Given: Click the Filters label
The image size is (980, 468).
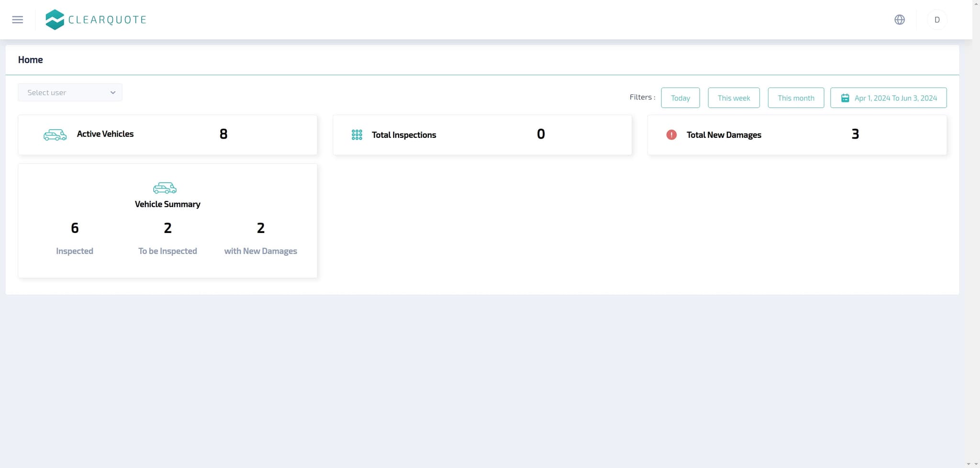Looking at the screenshot, I should [642, 97].
